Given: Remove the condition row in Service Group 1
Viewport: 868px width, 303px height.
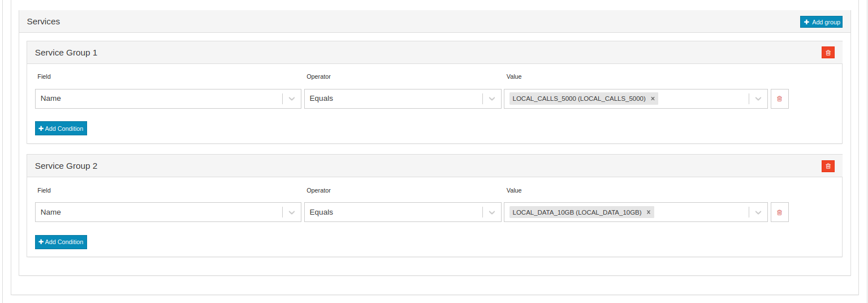Looking at the screenshot, I should point(779,99).
